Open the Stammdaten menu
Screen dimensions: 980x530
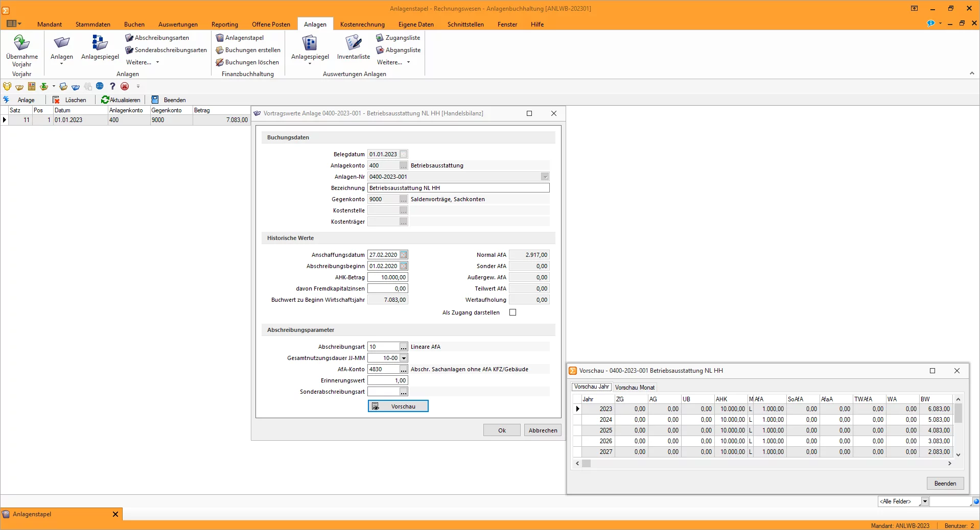pyautogui.click(x=93, y=25)
